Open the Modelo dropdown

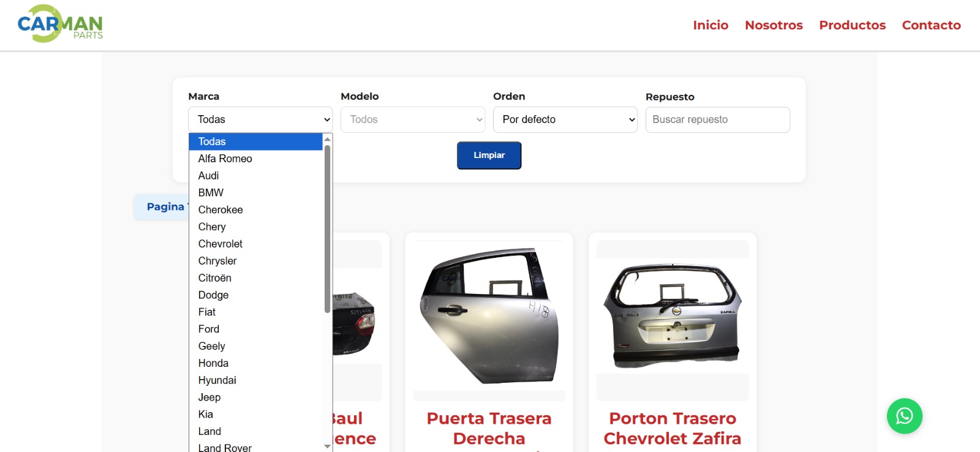412,119
